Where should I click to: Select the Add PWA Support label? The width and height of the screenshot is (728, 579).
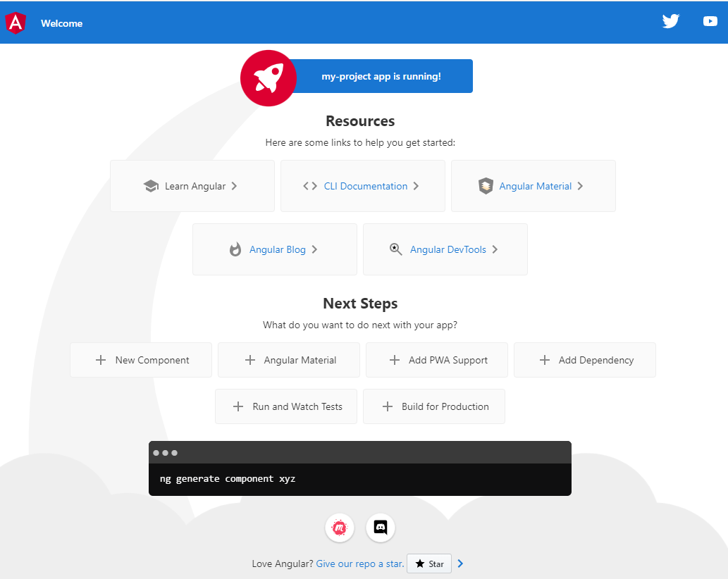tap(448, 360)
